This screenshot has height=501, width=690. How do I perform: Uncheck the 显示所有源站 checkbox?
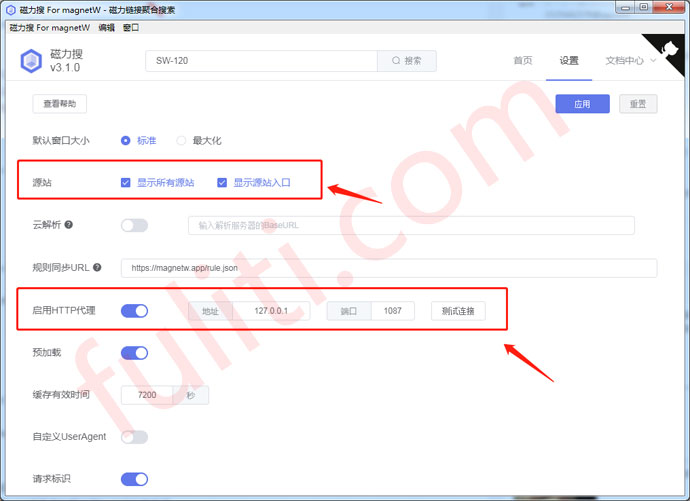[x=126, y=183]
